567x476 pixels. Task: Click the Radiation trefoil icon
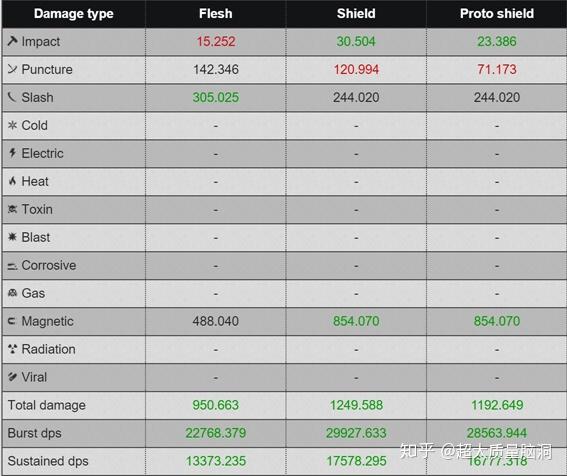point(12,349)
